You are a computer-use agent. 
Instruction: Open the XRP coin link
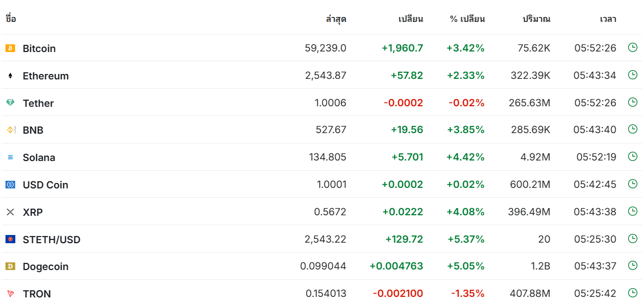click(33, 213)
